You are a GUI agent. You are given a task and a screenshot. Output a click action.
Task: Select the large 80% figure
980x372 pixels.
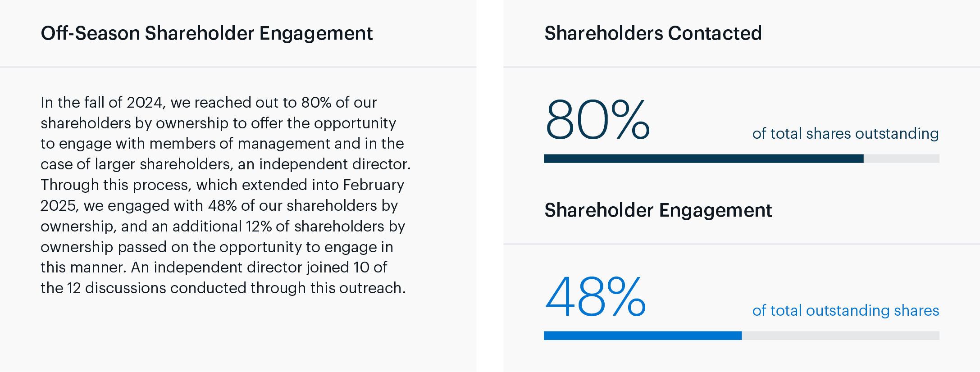pos(597,120)
